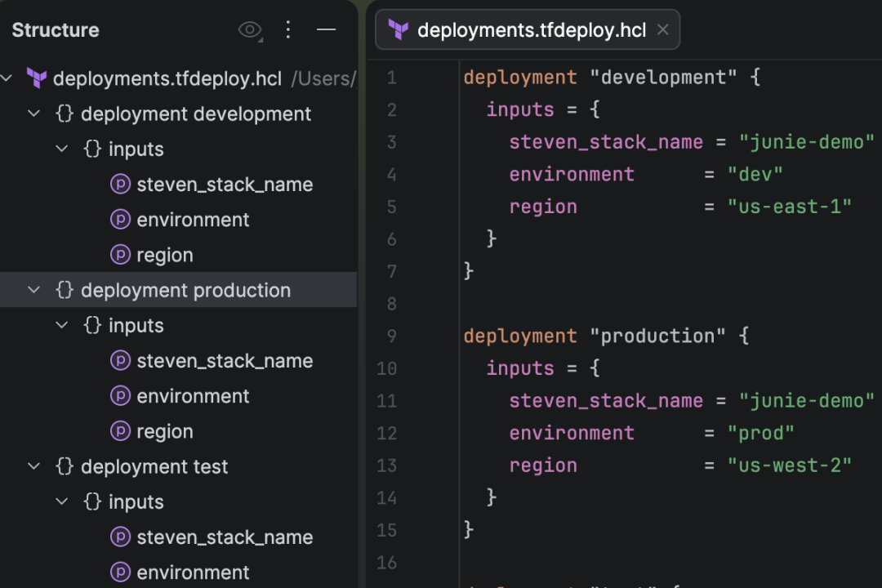Select deployment development in the Structure tree
Screen dimensions: 882x588
click(196, 114)
